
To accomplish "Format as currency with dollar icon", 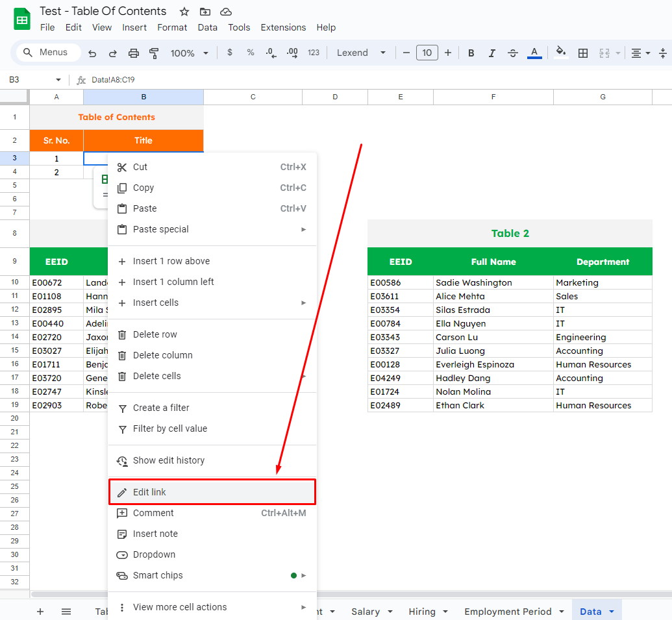I will click(230, 53).
